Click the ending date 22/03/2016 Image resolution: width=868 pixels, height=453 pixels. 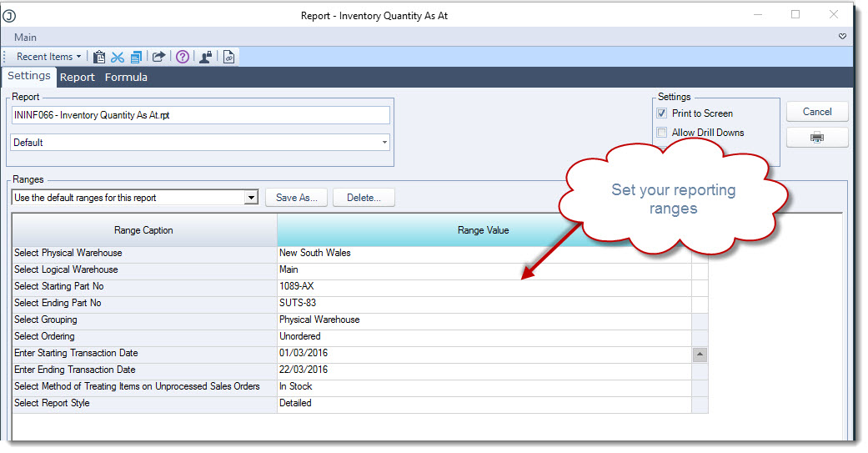point(484,370)
